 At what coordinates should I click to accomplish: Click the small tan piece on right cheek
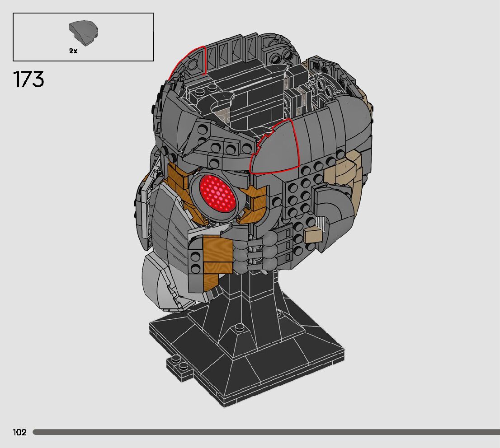314,234
